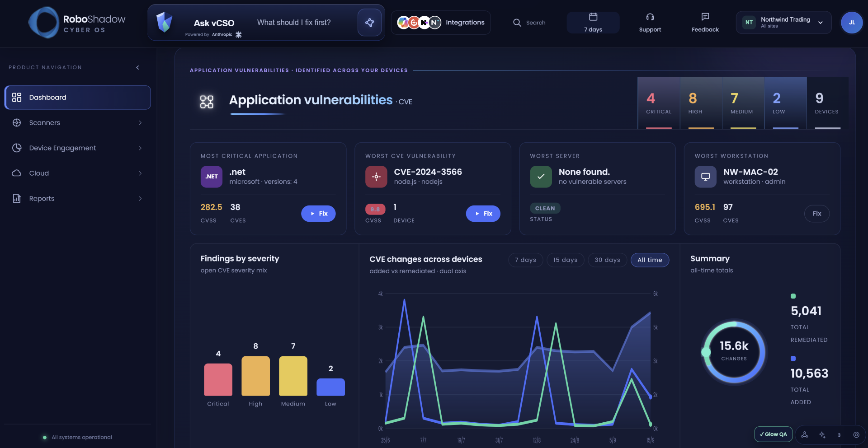Expand the Reports menu chevron
Viewport: 868px width, 448px height.
(x=140, y=199)
